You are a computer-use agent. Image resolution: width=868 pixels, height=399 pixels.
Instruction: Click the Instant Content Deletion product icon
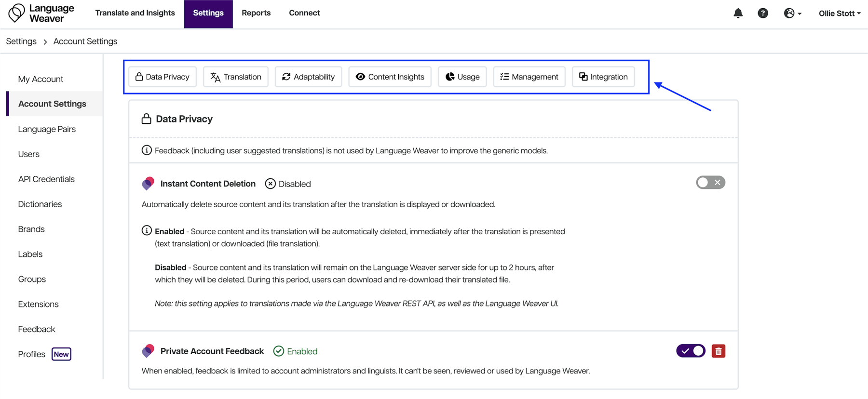[148, 184]
